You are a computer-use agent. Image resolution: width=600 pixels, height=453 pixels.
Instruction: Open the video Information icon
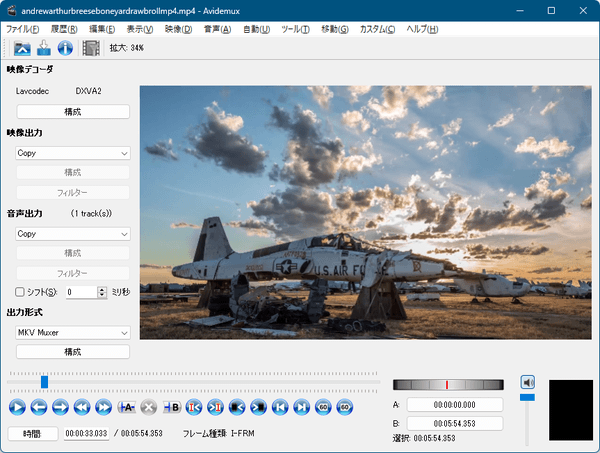click(65, 48)
